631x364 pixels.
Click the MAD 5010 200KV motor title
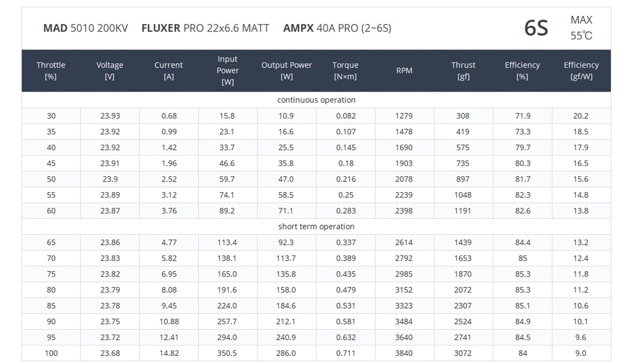pyautogui.click(x=86, y=28)
